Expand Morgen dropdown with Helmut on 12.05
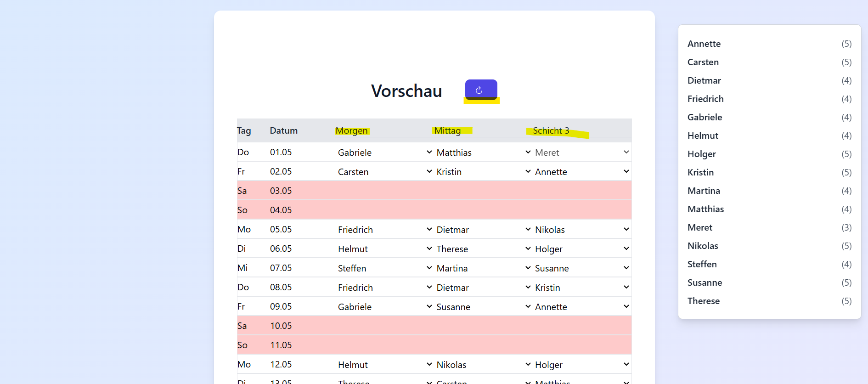Image resolution: width=868 pixels, height=384 pixels. coord(384,365)
